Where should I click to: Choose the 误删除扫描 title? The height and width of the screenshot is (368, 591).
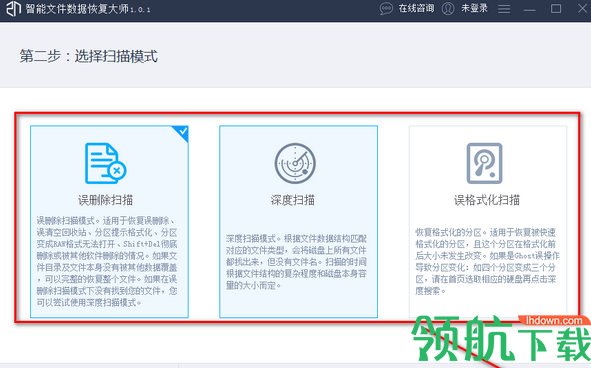(x=106, y=200)
